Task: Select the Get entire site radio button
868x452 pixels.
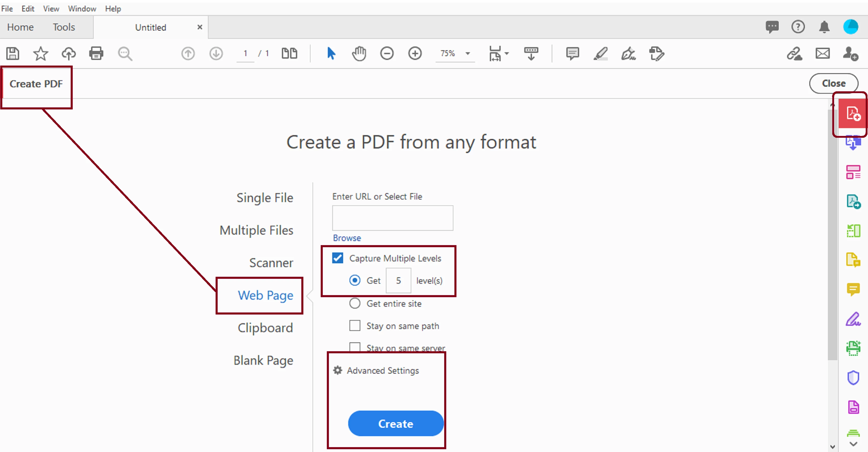Action: pyautogui.click(x=355, y=304)
